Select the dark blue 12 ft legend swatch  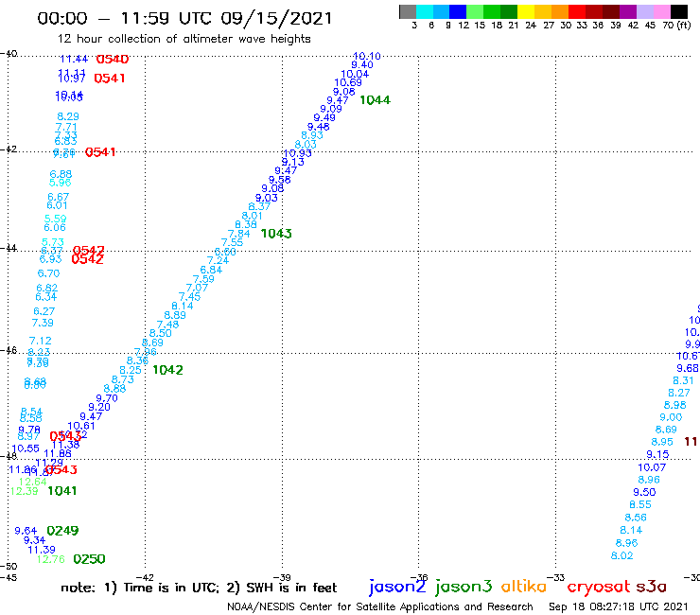tap(458, 11)
